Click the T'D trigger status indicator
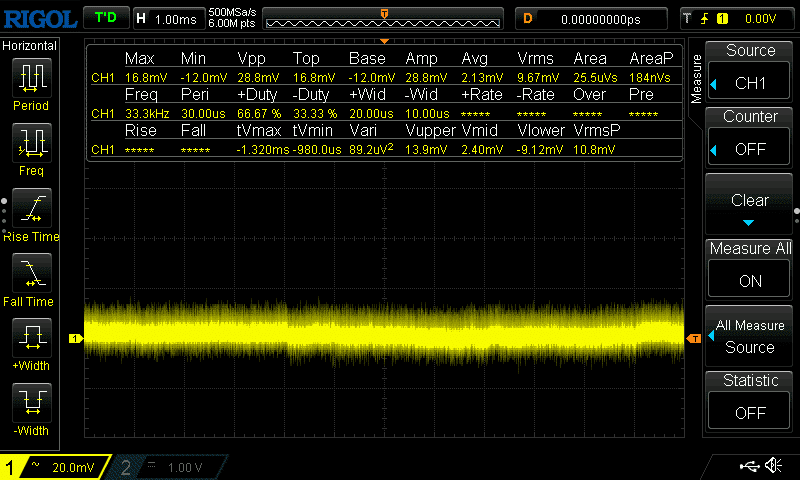This screenshot has width=800, height=480. (106, 18)
